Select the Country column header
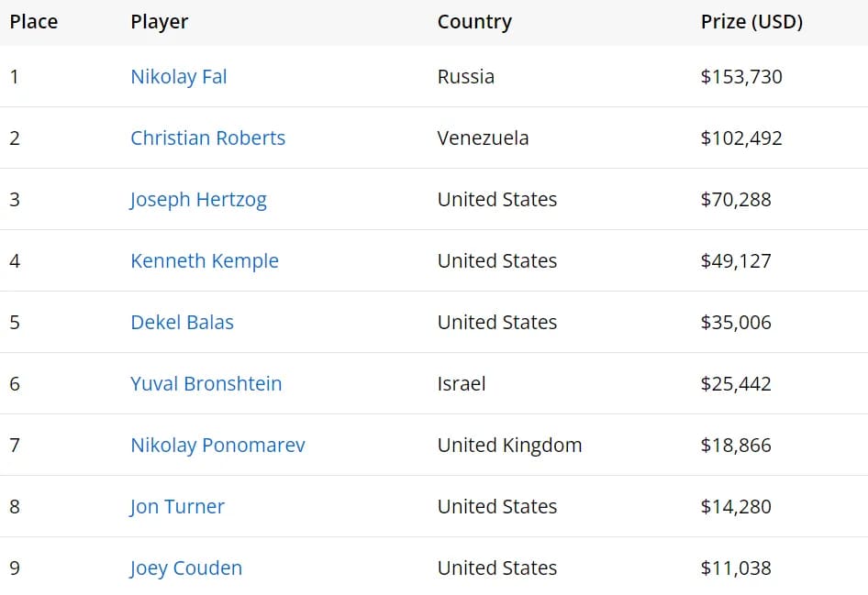 point(474,22)
